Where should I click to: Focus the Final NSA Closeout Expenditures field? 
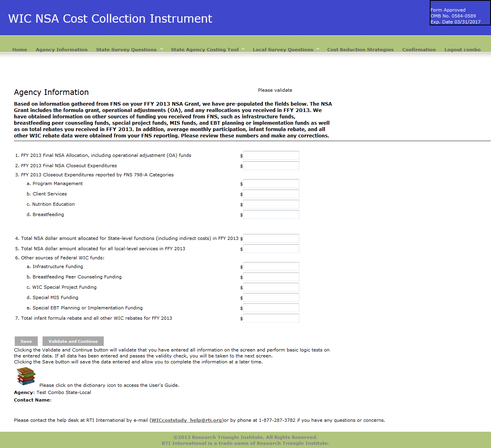click(x=271, y=166)
